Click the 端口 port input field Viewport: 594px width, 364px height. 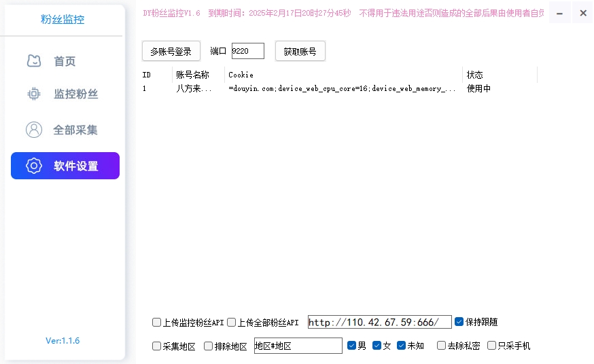click(247, 51)
